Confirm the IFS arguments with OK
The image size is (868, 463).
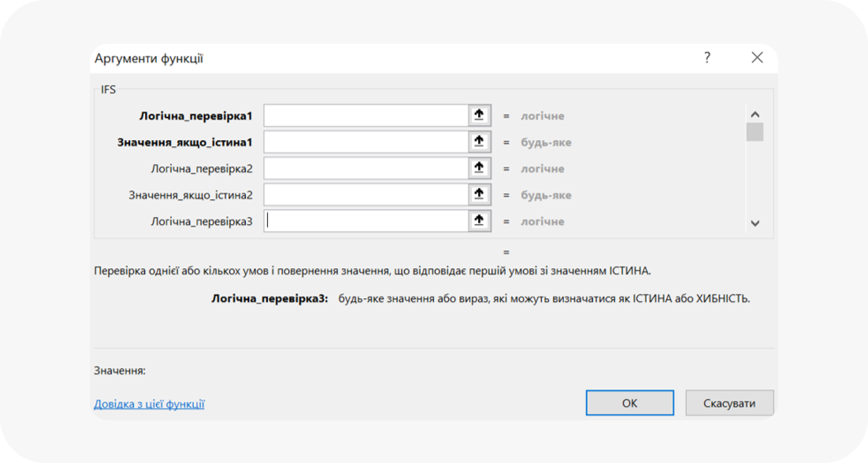coord(629,403)
